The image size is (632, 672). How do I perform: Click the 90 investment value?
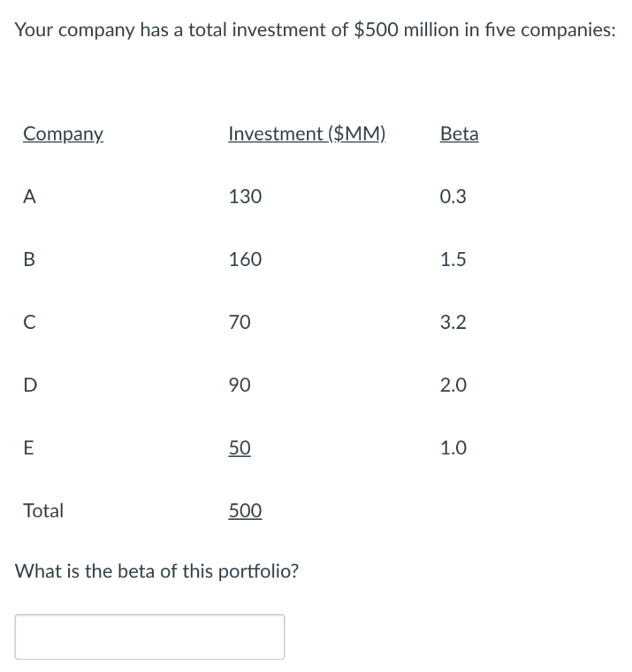[240, 385]
